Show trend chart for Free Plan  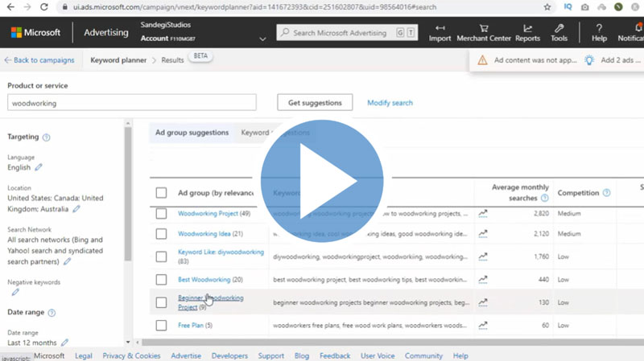point(483,326)
